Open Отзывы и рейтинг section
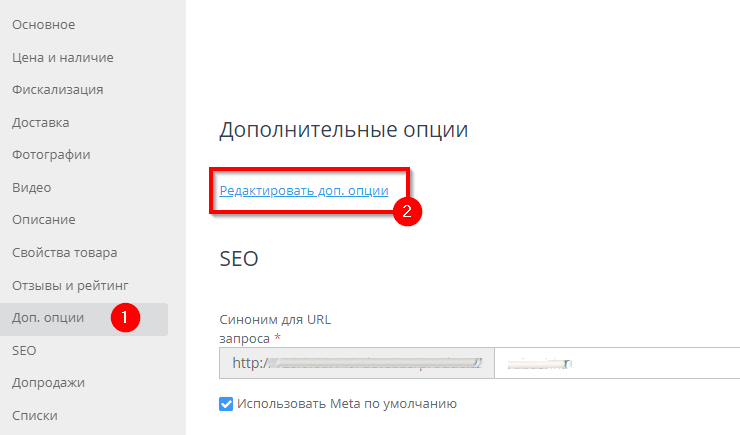Image resolution: width=740 pixels, height=435 pixels. 70,285
